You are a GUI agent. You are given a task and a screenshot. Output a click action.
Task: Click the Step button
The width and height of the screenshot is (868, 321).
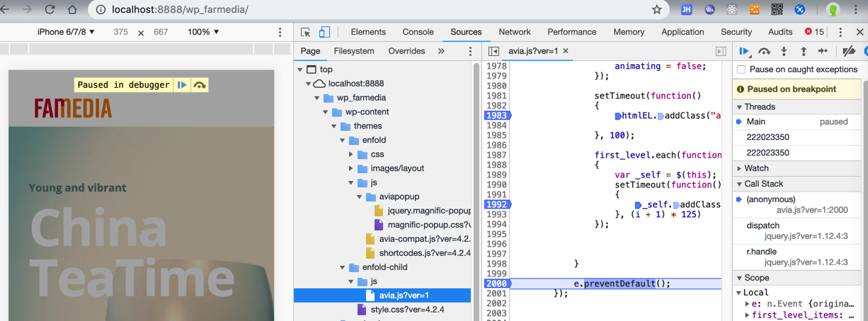click(823, 51)
